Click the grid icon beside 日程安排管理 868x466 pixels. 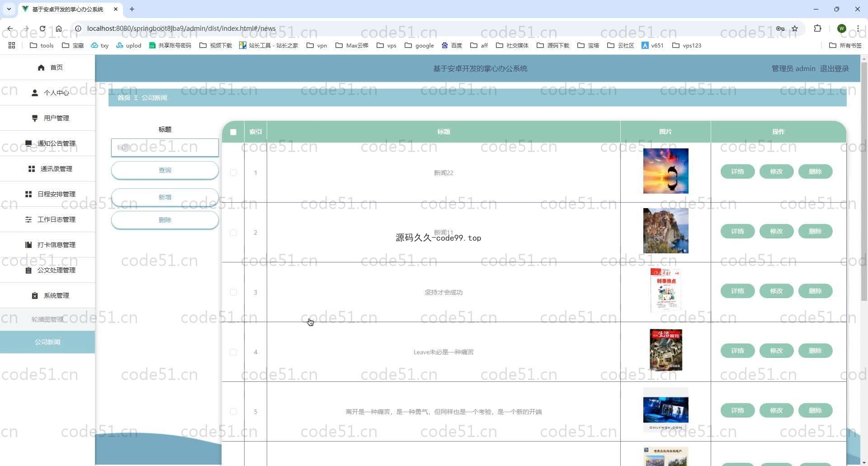(28, 194)
